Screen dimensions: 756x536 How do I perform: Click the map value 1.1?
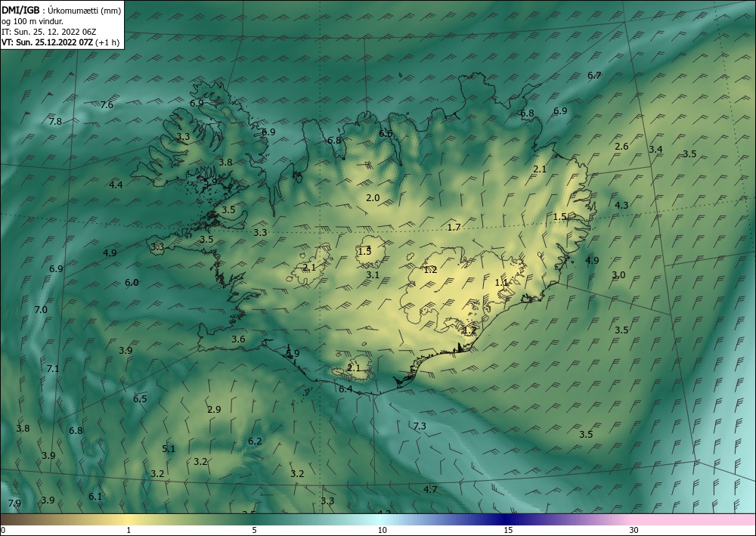[502, 283]
